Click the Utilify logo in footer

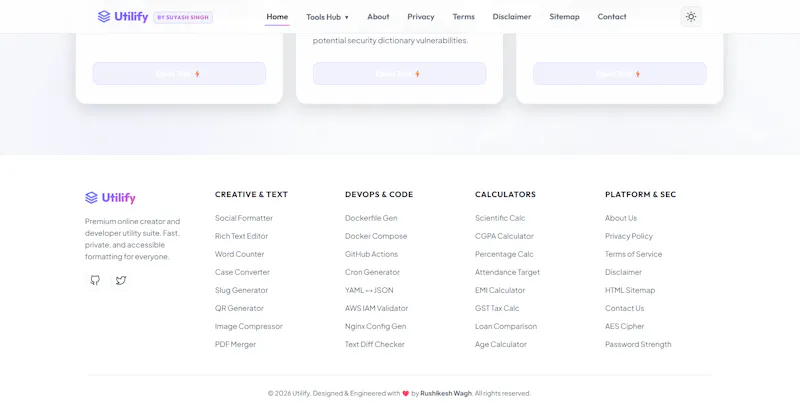click(x=110, y=198)
